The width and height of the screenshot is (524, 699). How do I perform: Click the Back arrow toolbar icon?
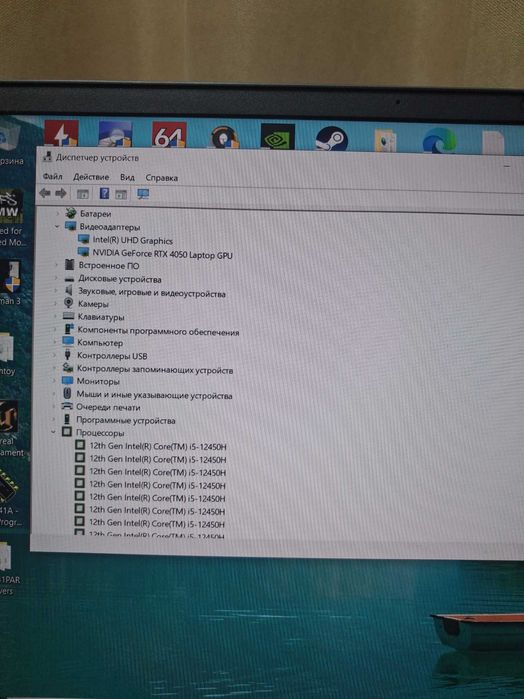[x=45, y=193]
